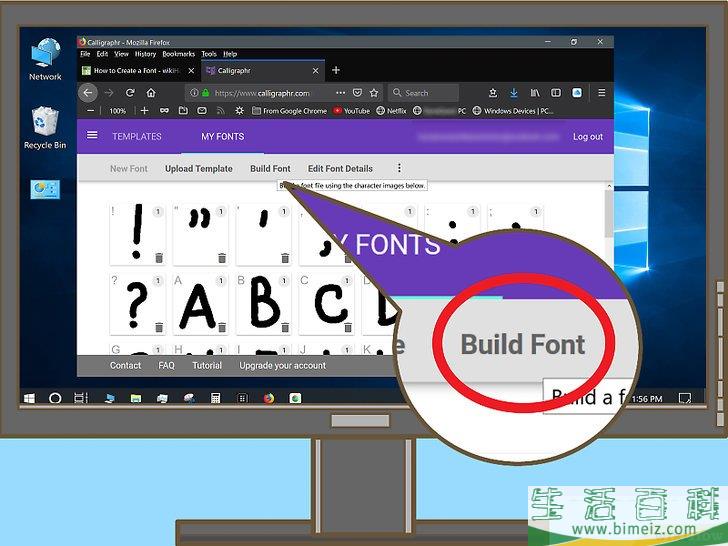The image size is (728, 546).
Task: Open the Bookmarks menu
Action: 179,54
